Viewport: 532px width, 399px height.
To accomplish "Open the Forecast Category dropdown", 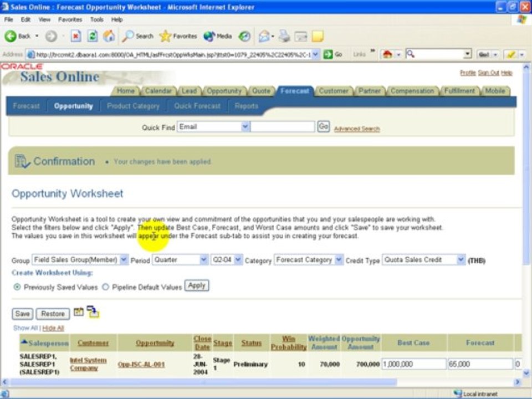I will (x=339, y=259).
